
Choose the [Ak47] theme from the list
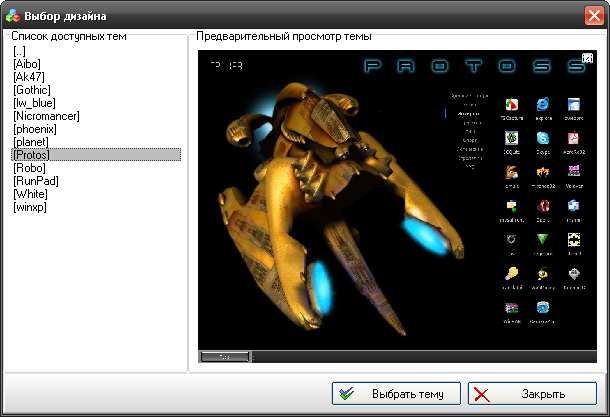(29, 77)
